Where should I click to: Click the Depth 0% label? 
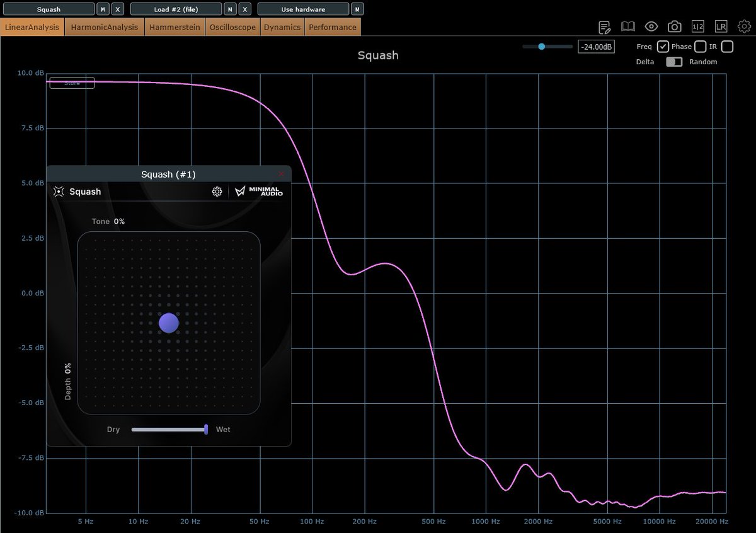click(68, 381)
